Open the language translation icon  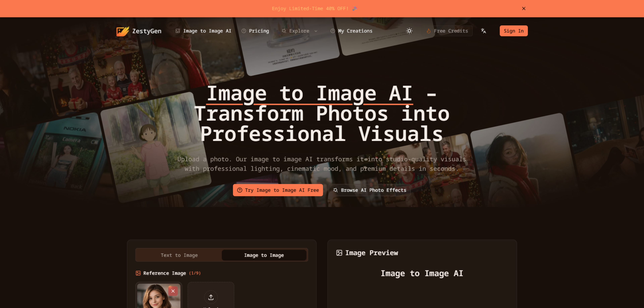pyautogui.click(x=483, y=31)
